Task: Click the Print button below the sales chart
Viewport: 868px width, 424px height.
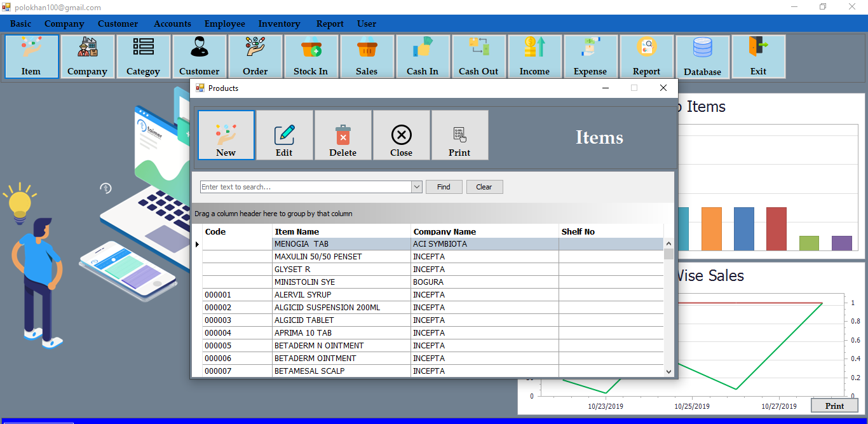Action: click(834, 406)
